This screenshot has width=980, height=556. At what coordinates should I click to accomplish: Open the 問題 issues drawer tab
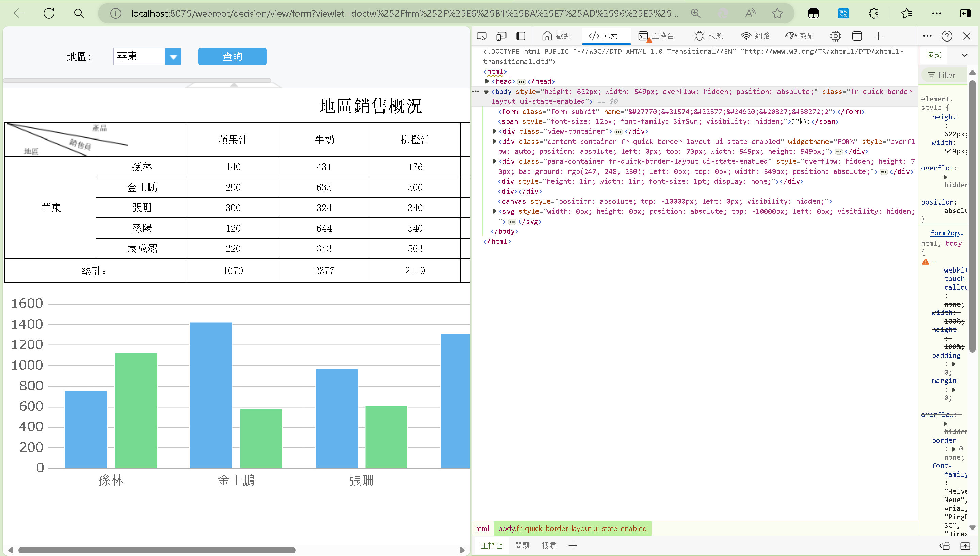[x=522, y=546]
